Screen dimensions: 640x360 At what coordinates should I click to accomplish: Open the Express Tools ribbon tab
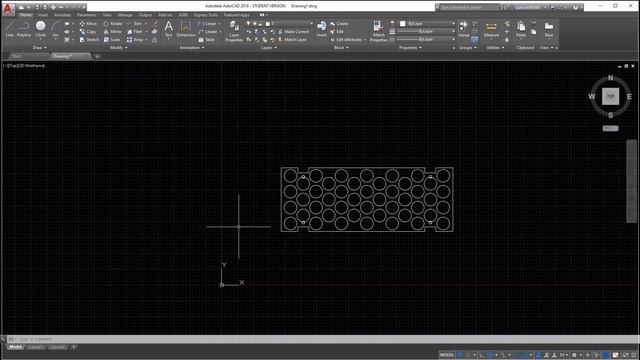[x=206, y=15]
